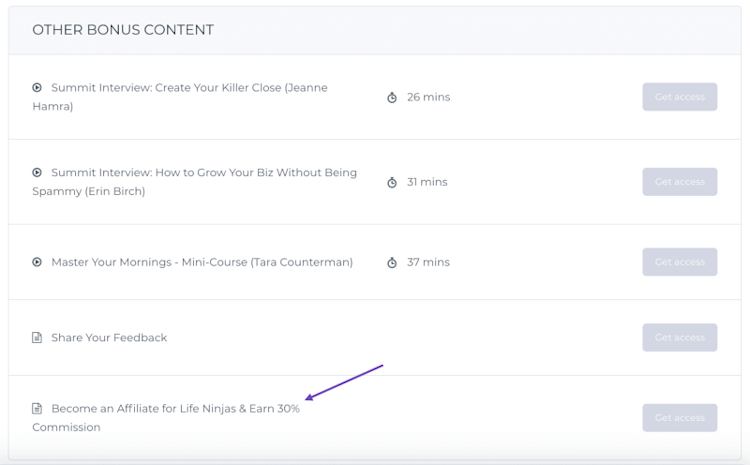Open Master Your Mornings Mini-Course lesson
Screen dimensions: 750x465
click(x=202, y=262)
